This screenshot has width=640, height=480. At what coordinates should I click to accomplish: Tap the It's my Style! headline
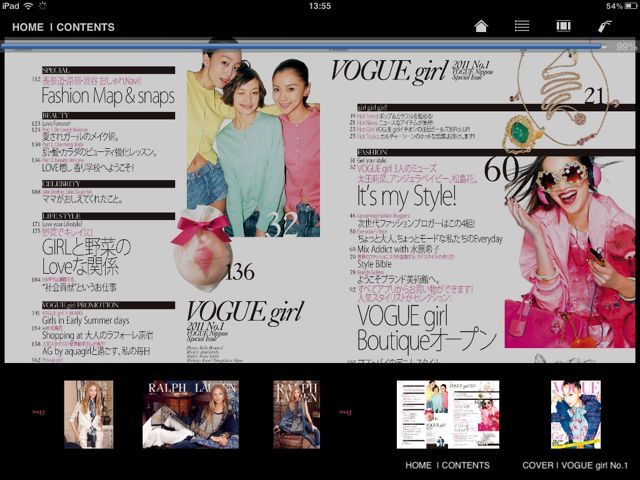pyautogui.click(x=406, y=196)
